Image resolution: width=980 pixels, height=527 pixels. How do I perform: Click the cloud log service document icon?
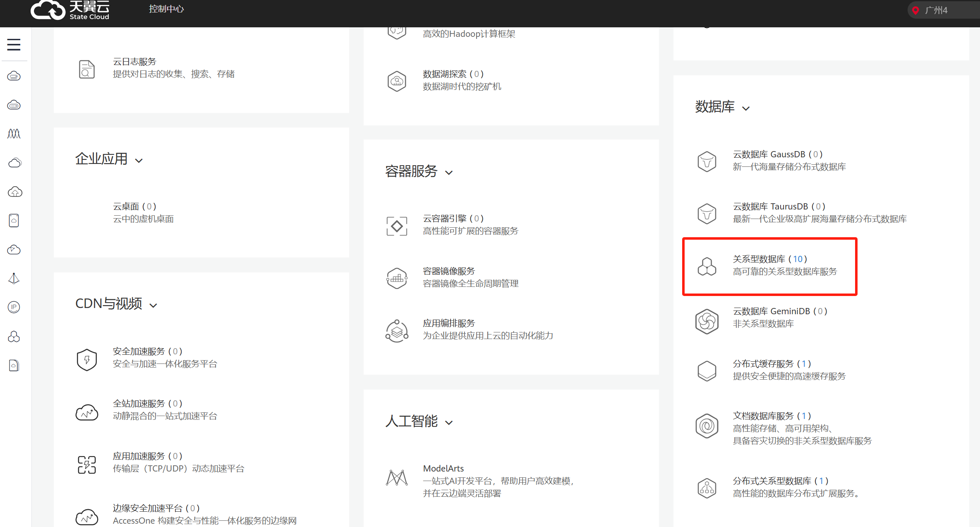(86, 69)
